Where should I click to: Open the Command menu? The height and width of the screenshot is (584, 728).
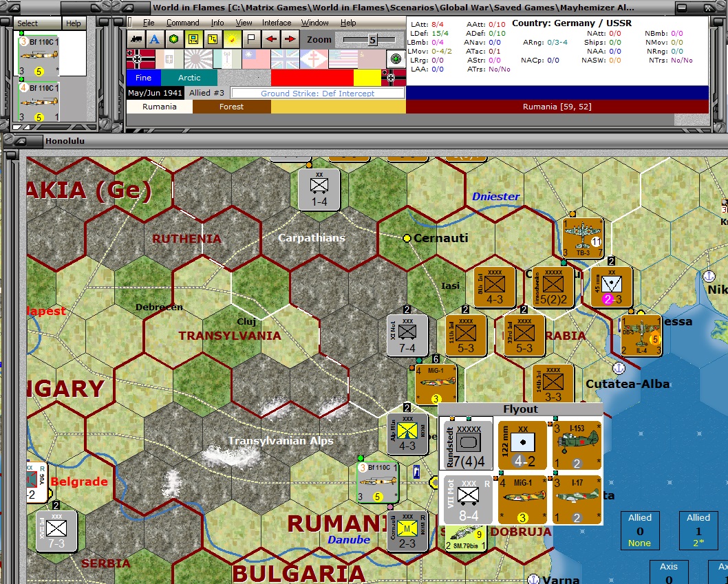(182, 23)
